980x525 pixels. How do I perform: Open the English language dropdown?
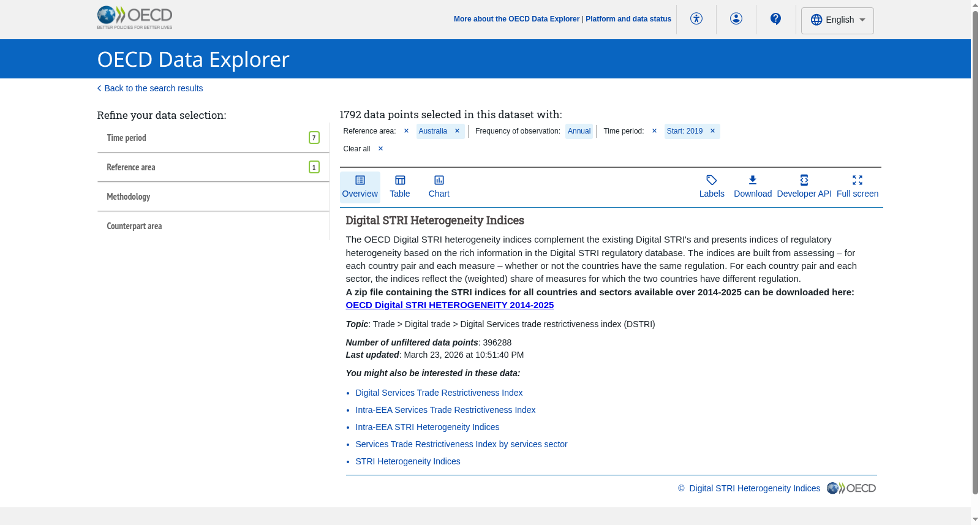pyautogui.click(x=837, y=20)
